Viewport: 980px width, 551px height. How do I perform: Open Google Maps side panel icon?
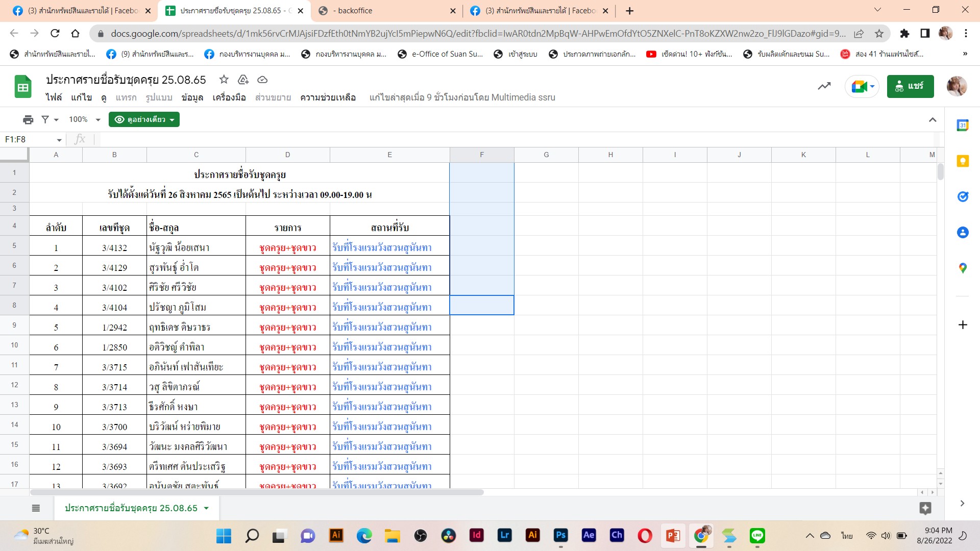pyautogui.click(x=963, y=268)
